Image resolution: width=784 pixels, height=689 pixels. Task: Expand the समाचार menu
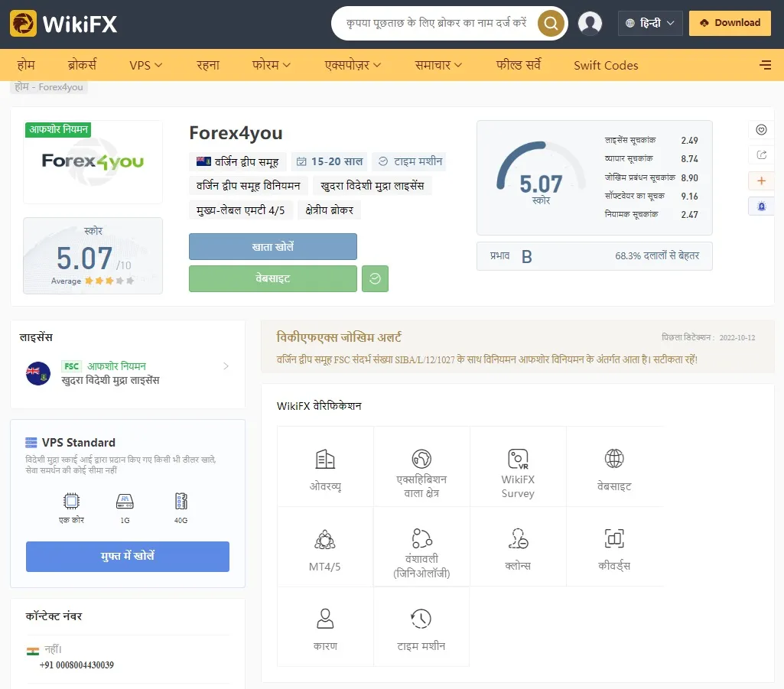pyautogui.click(x=438, y=65)
